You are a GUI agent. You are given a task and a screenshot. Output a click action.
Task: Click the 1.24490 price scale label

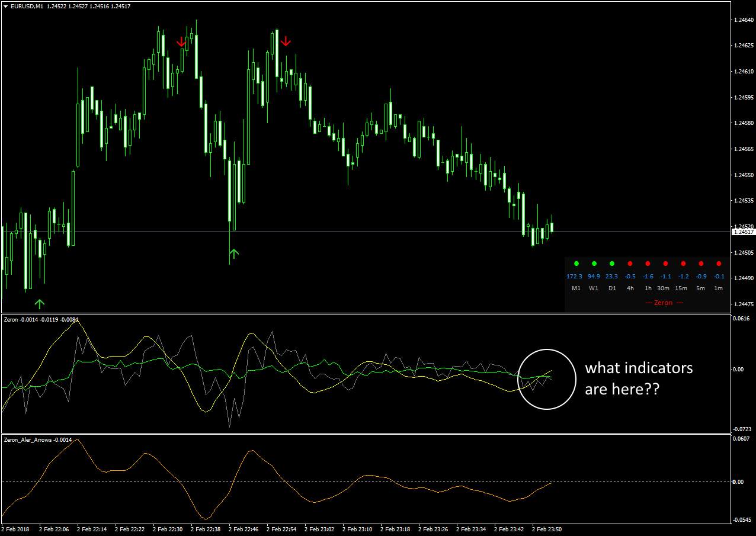pyautogui.click(x=744, y=278)
